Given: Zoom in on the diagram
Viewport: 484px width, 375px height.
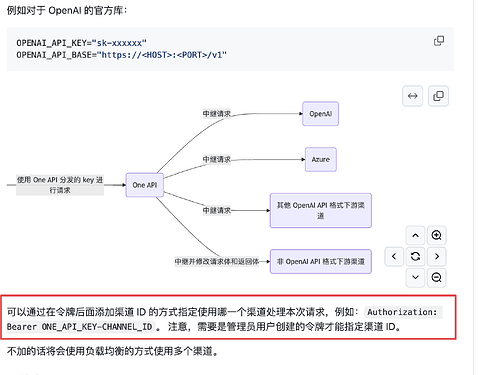Looking at the screenshot, I should (x=436, y=235).
